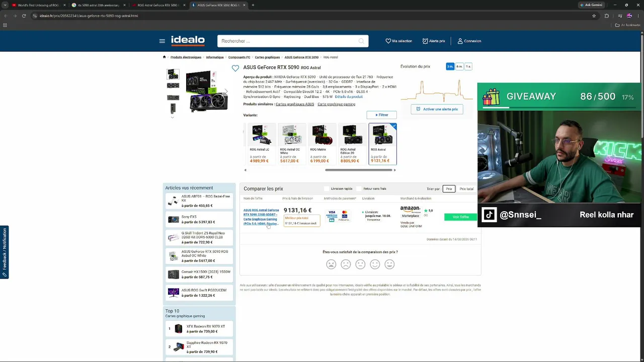Screen dimensions: 644x362
Task: Open the ASUS ROG Astral offer title link
Action: pyautogui.click(x=261, y=217)
